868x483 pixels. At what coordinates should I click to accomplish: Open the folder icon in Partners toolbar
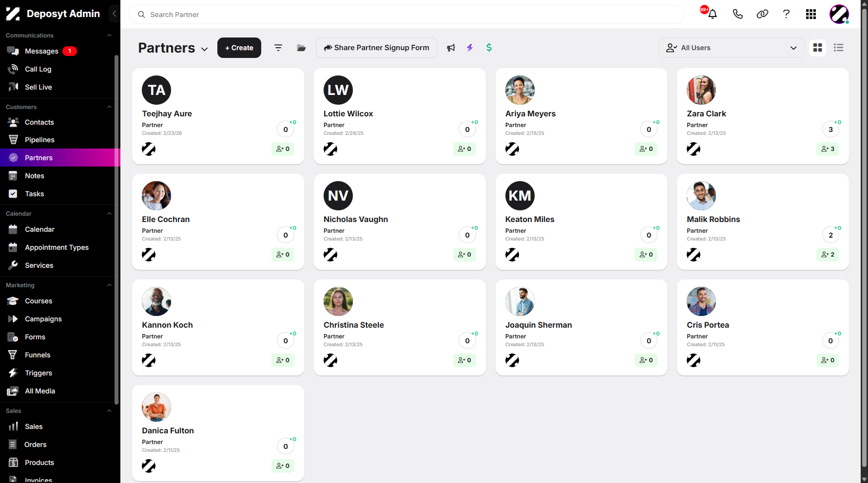tap(301, 48)
